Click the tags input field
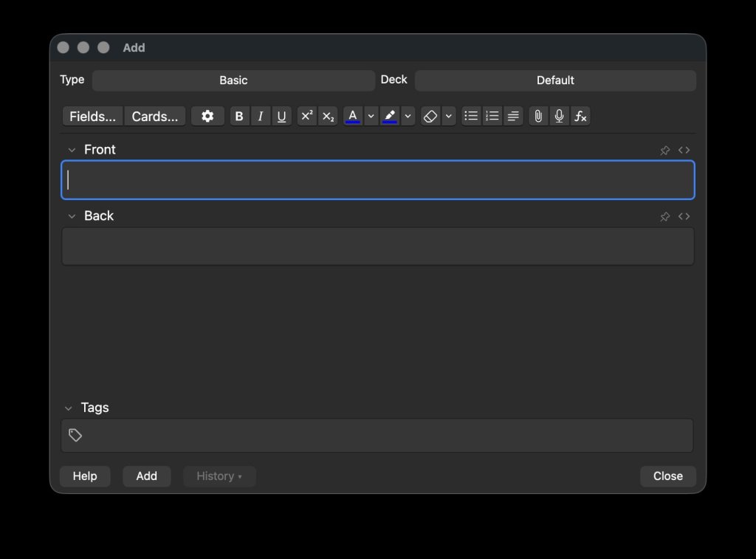 (377, 436)
